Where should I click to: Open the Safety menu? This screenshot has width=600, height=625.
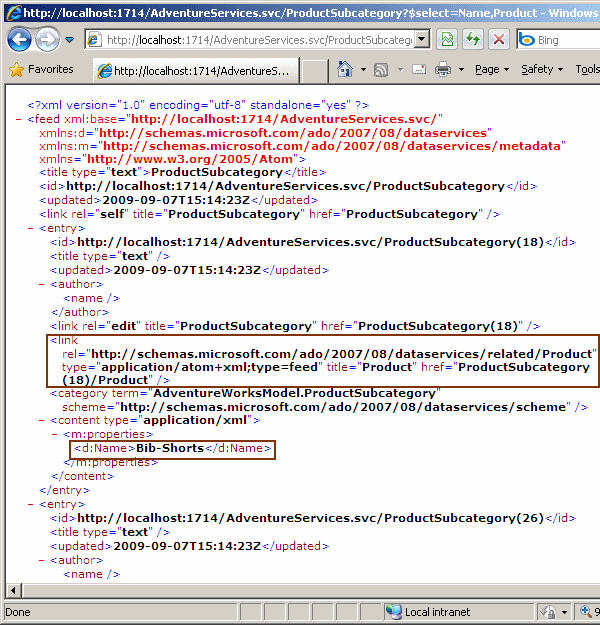pyautogui.click(x=543, y=70)
